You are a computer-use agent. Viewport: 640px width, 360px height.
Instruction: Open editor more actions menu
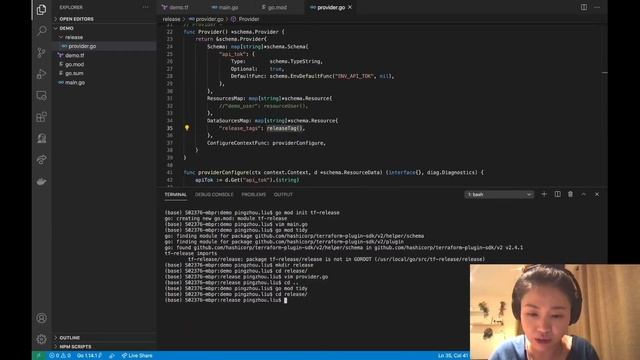pos(597,7)
